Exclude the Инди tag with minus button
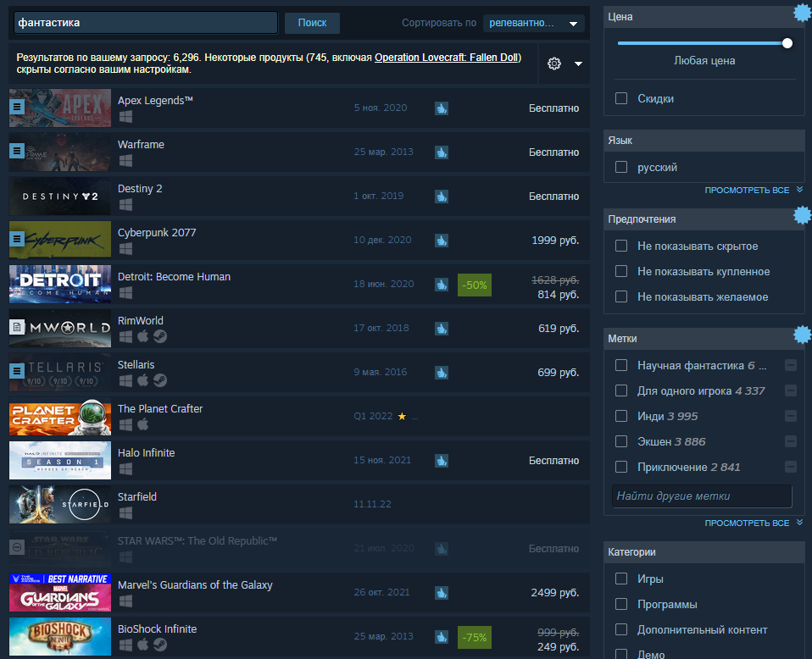The width and height of the screenshot is (812, 659). pyautogui.click(x=791, y=416)
